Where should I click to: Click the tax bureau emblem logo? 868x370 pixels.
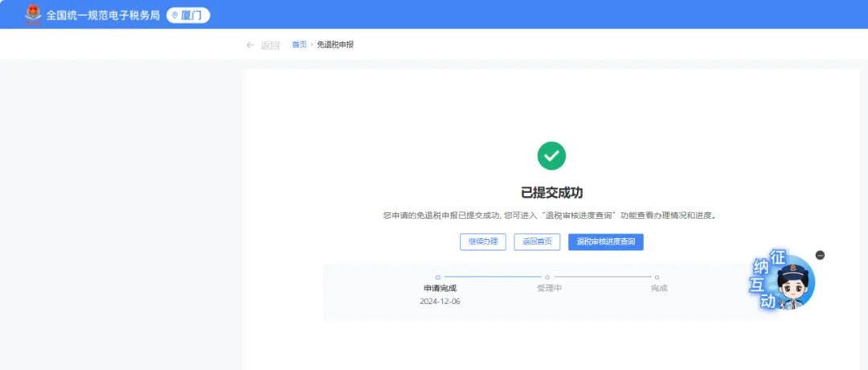click(33, 14)
